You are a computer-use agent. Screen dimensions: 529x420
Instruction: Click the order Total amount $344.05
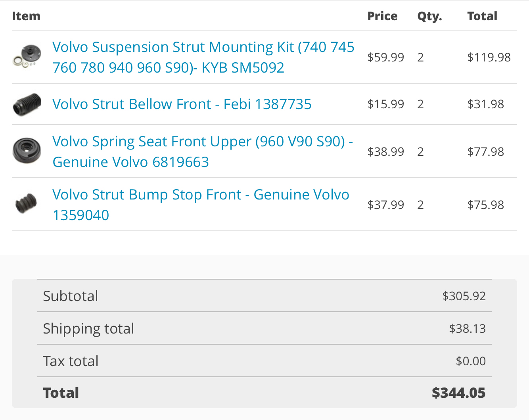(x=458, y=393)
